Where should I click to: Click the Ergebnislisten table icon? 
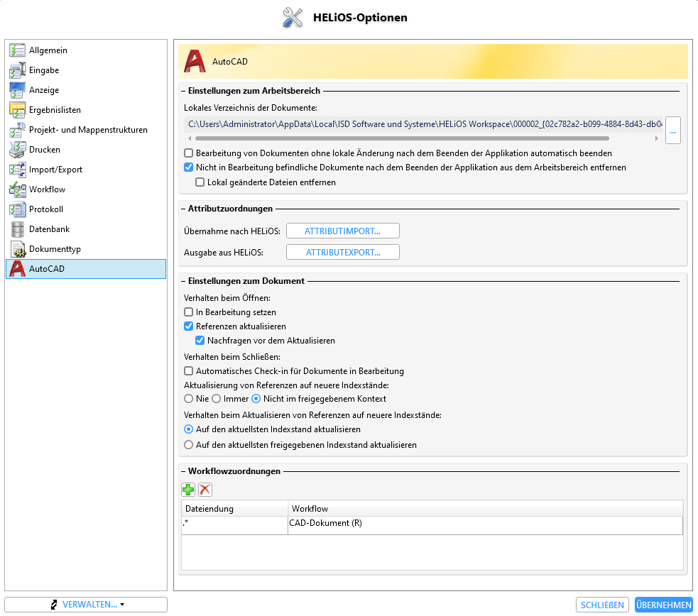17,110
